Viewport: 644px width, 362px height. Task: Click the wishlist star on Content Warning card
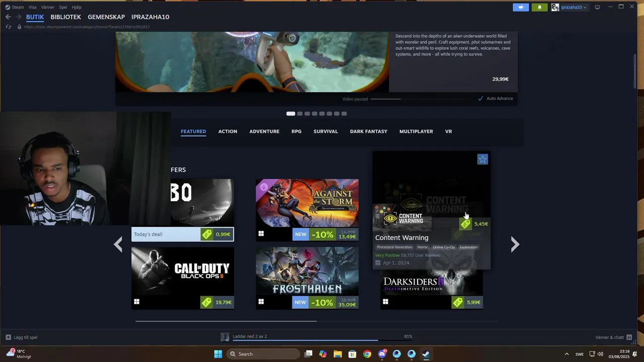coord(482,159)
